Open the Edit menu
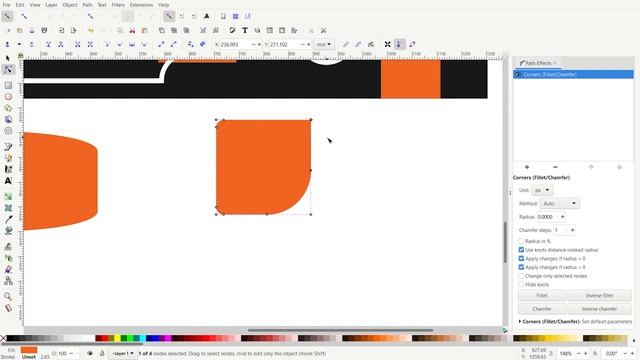Screen dimensions: 640x360 pyautogui.click(x=20, y=5)
